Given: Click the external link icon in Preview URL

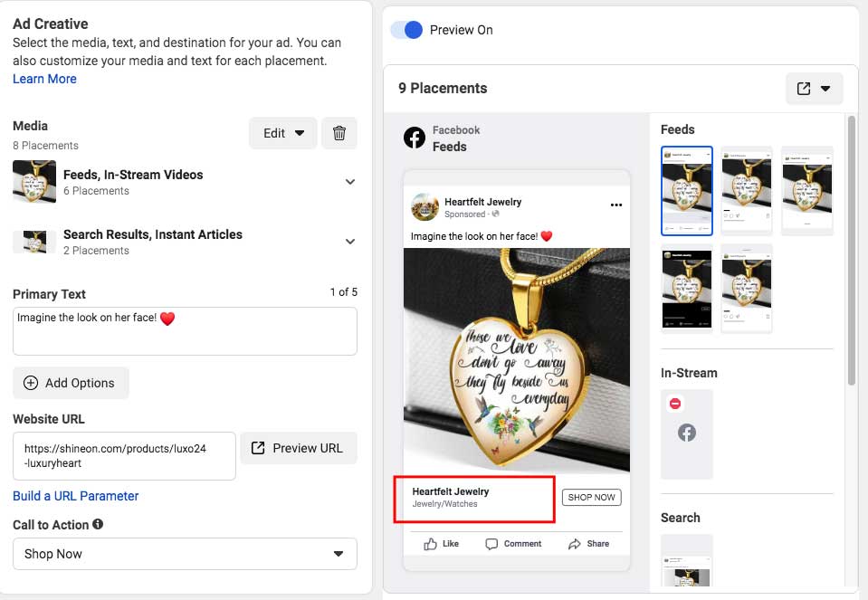Looking at the screenshot, I should click(x=258, y=448).
